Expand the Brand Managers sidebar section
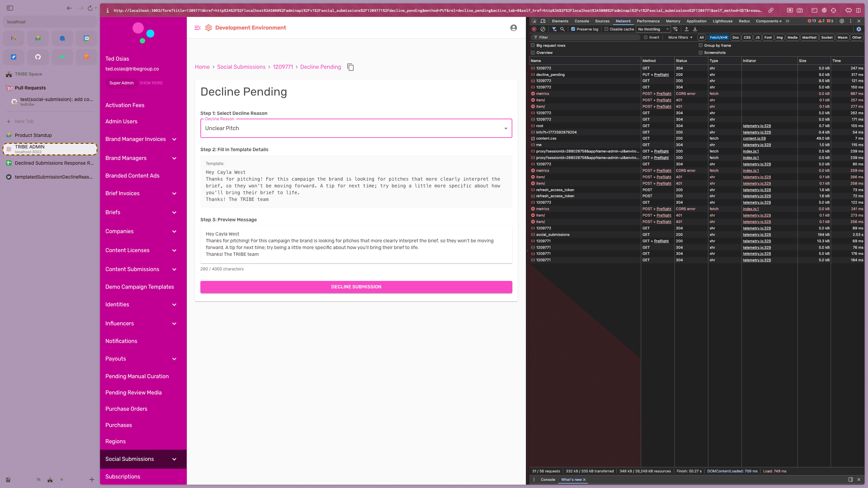 coord(174,158)
